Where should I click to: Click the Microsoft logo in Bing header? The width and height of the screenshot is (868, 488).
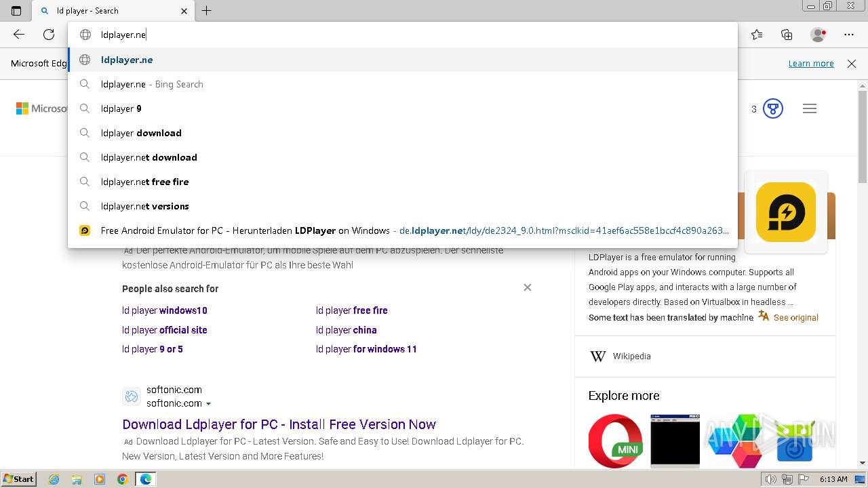(41, 108)
